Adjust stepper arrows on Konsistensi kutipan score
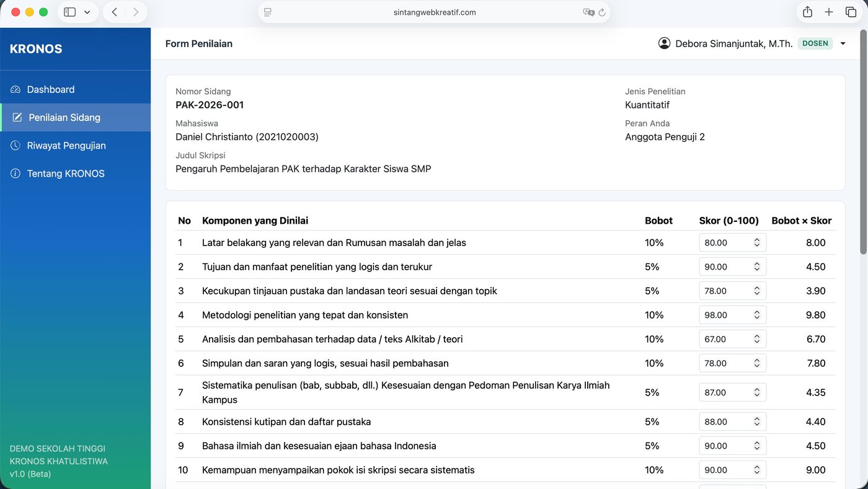 pyautogui.click(x=757, y=421)
